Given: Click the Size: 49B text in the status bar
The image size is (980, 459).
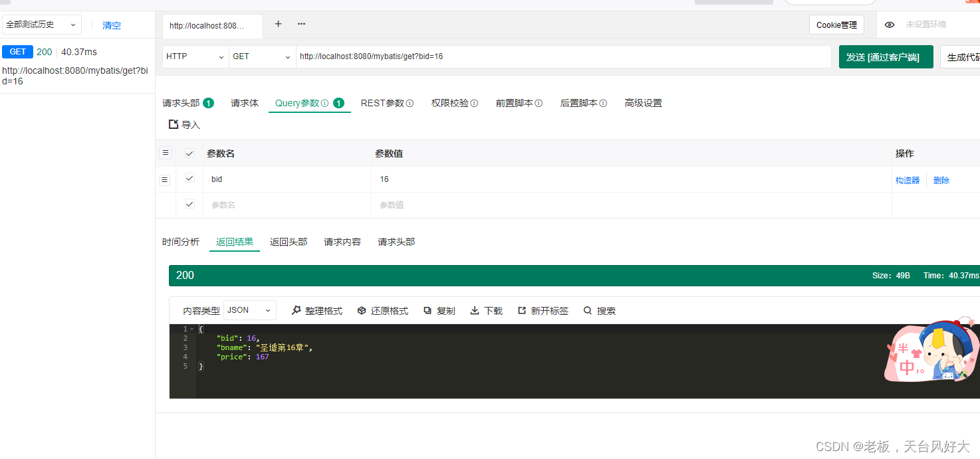Looking at the screenshot, I should [891, 276].
